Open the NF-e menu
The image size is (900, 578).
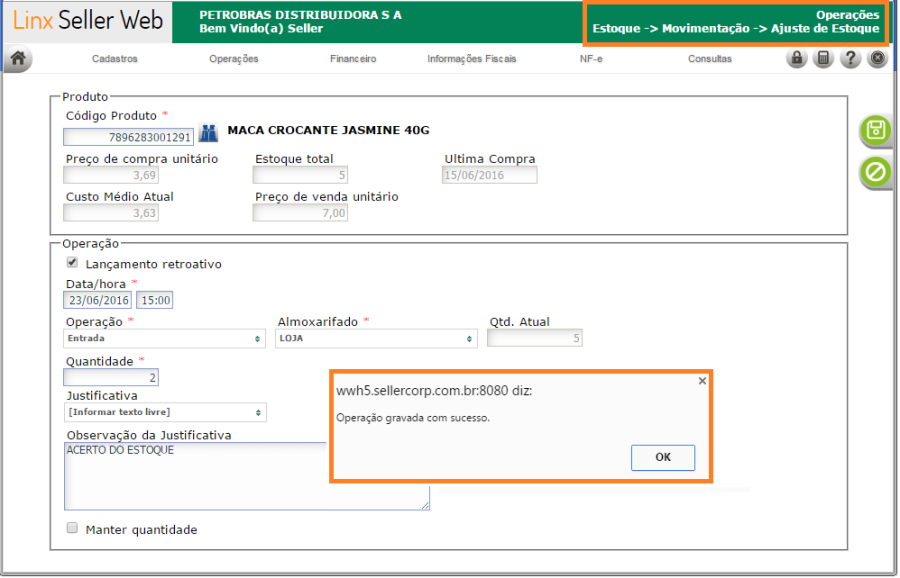[591, 59]
